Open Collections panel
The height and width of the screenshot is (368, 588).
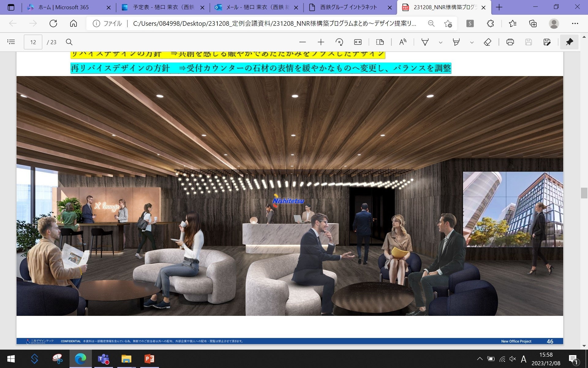pos(533,23)
